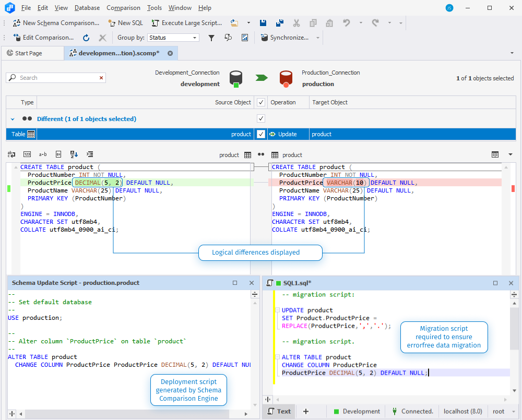The height and width of the screenshot is (420, 522).
Task: Click the 123 line numbers icon
Action: pyautogui.click(x=27, y=154)
